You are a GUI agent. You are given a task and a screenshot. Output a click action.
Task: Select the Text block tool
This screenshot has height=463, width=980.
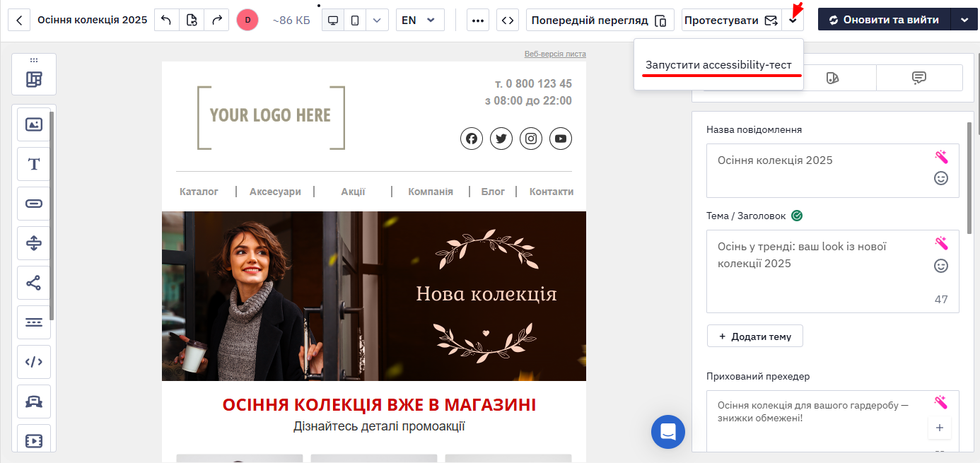click(x=34, y=164)
